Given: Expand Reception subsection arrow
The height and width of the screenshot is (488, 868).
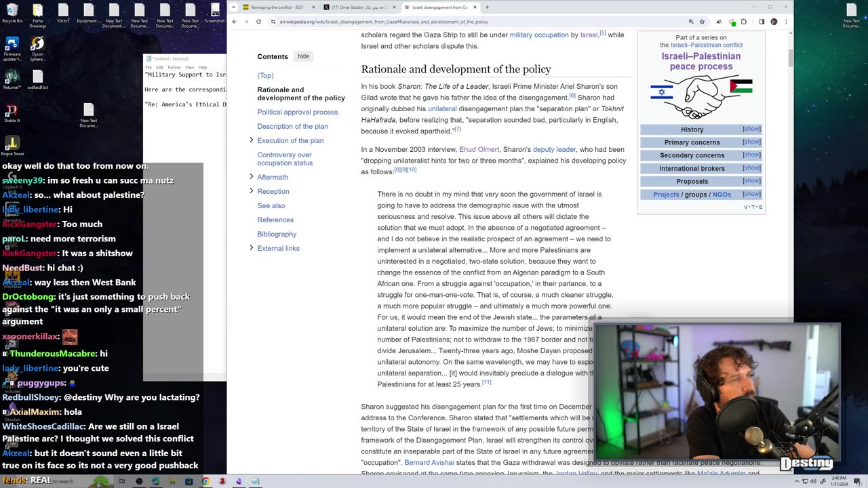Looking at the screenshot, I should (x=252, y=191).
